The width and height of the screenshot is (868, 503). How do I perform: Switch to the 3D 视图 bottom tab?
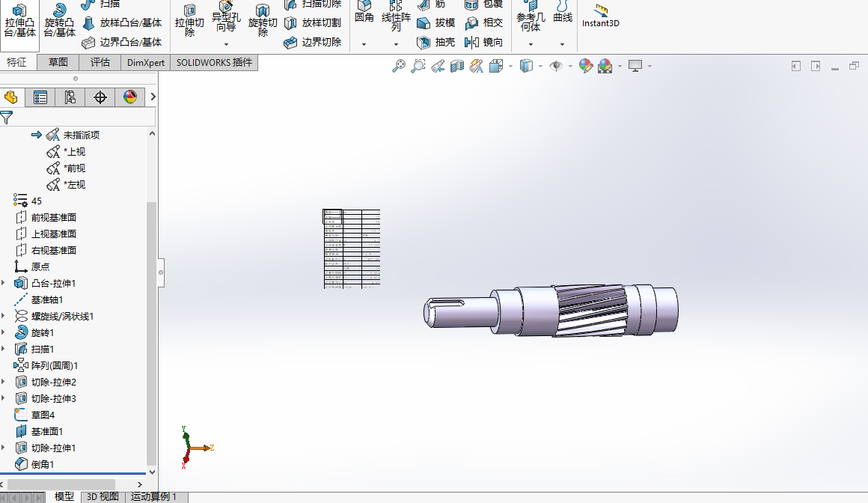pyautogui.click(x=103, y=497)
